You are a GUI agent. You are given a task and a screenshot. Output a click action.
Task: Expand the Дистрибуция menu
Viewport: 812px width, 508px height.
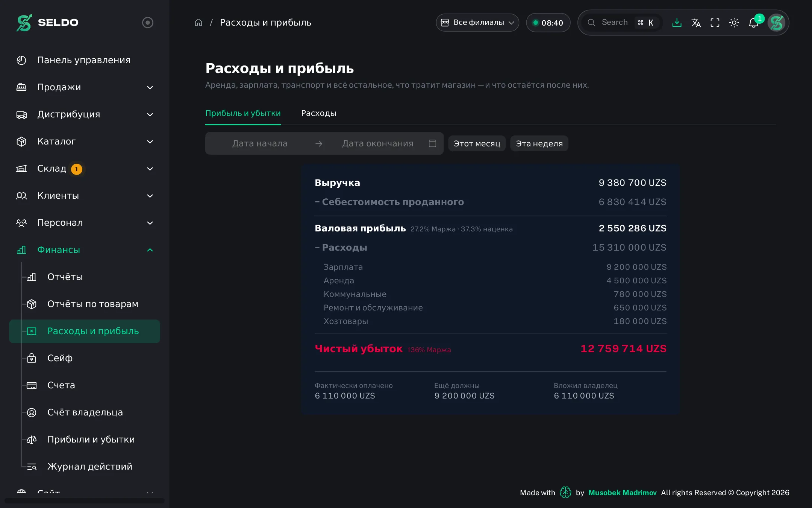[85, 114]
